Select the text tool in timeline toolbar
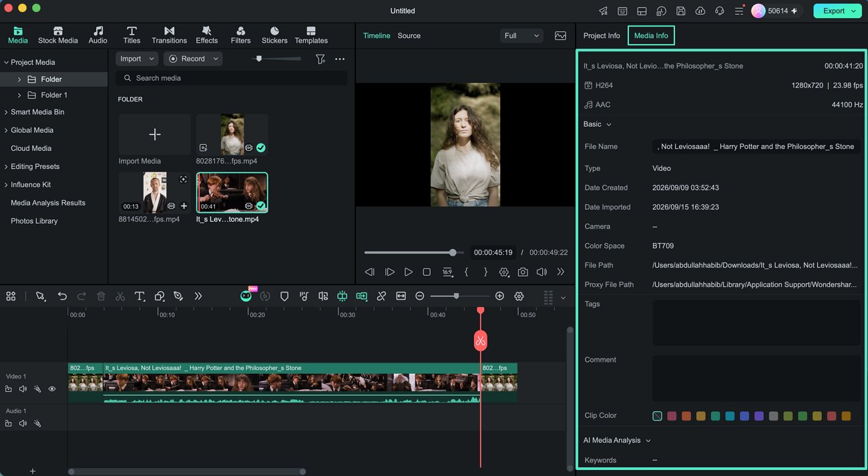The width and height of the screenshot is (868, 476). (140, 296)
